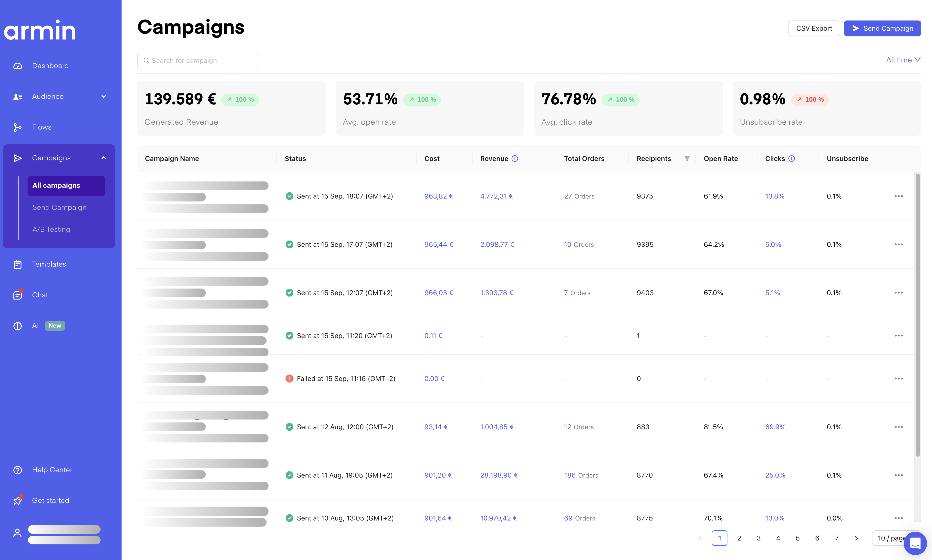Select Send Campaign in sidebar submenu

point(59,208)
